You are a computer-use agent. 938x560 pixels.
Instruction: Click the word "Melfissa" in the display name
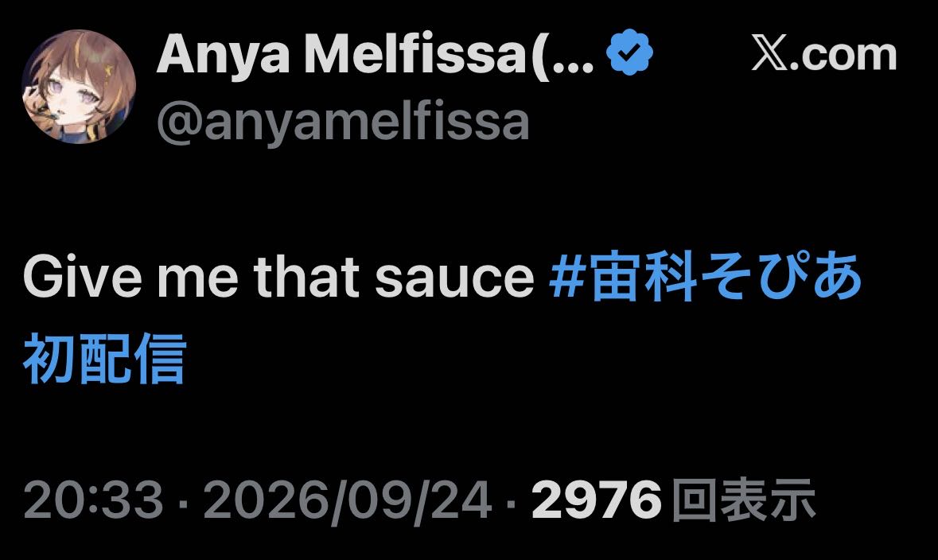point(416,54)
